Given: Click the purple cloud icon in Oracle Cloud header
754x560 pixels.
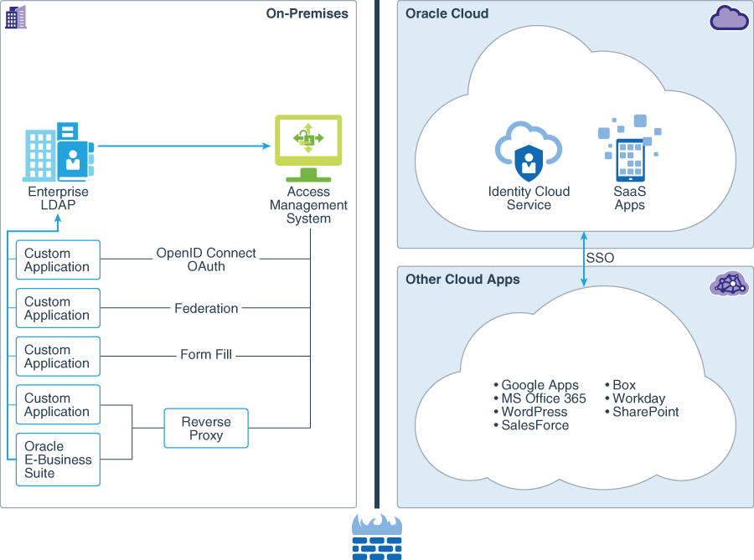Looking at the screenshot, I should 728,17.
